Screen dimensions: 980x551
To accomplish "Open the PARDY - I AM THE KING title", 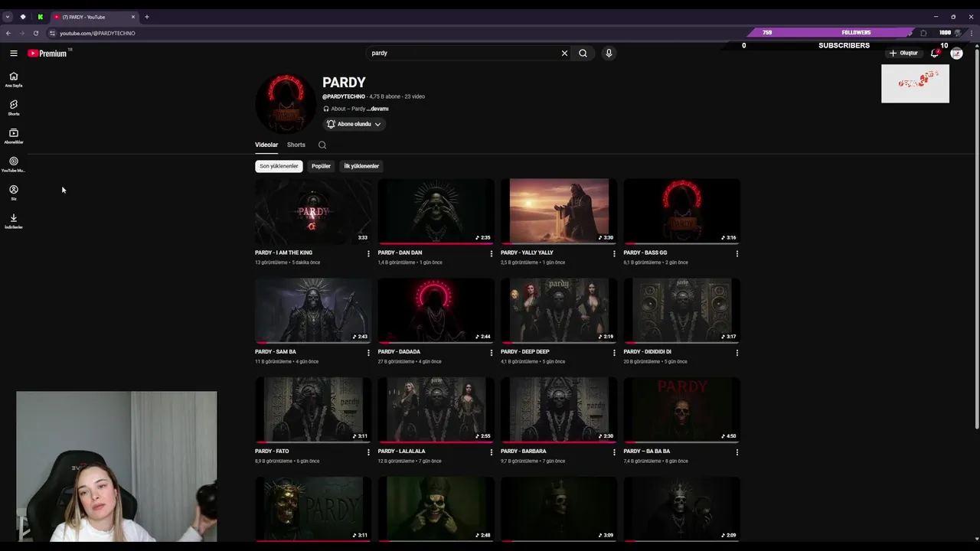I will (283, 253).
